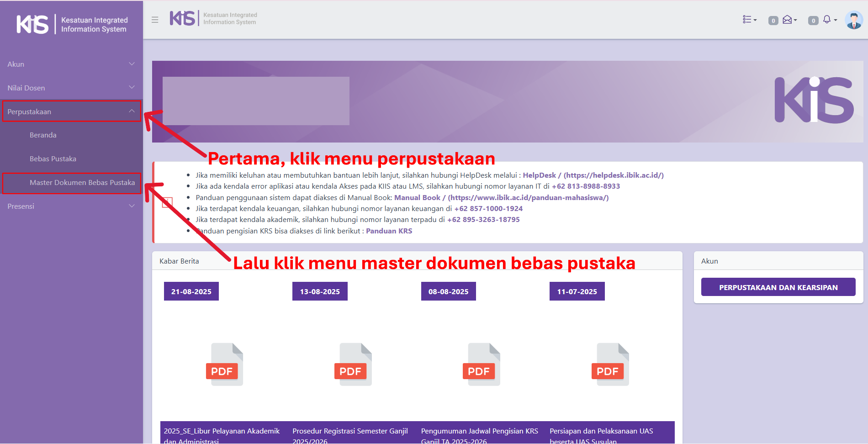Click the PERPUSTAKAAN DAN KEARSIPAN button
The height and width of the screenshot is (444, 868).
pos(778,287)
